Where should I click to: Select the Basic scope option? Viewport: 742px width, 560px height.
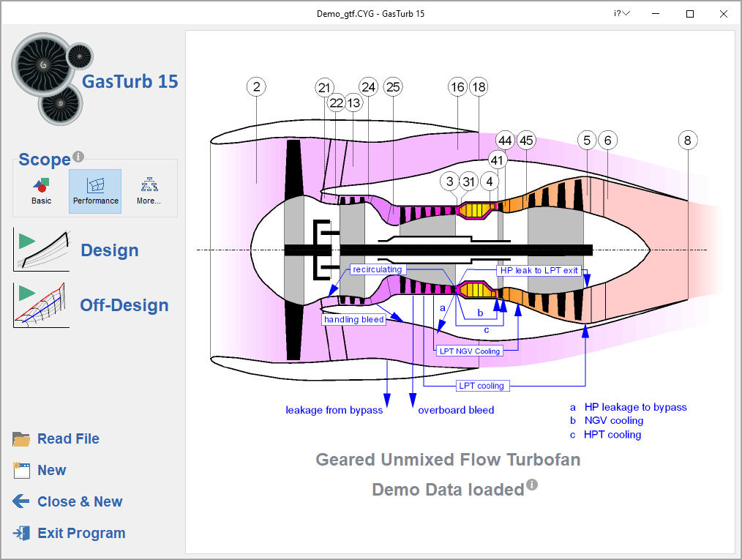point(42,190)
